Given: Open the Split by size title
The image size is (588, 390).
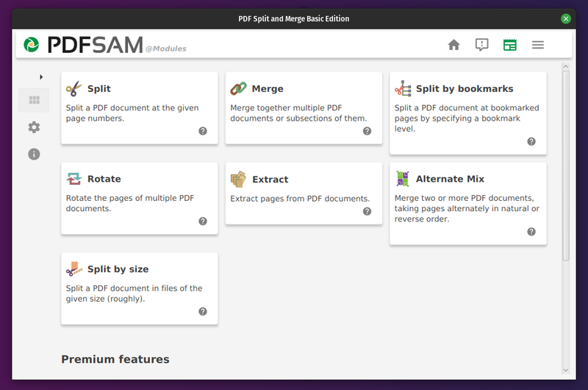Looking at the screenshot, I should click(x=118, y=269).
